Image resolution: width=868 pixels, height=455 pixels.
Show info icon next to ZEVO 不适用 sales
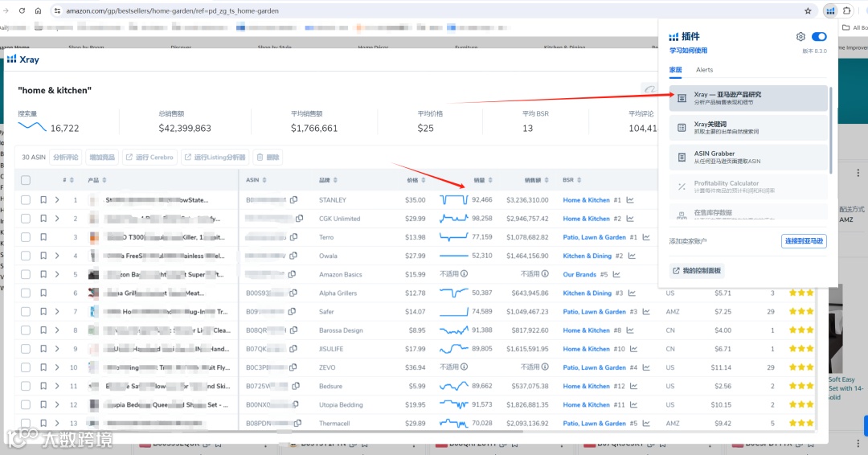464,367
